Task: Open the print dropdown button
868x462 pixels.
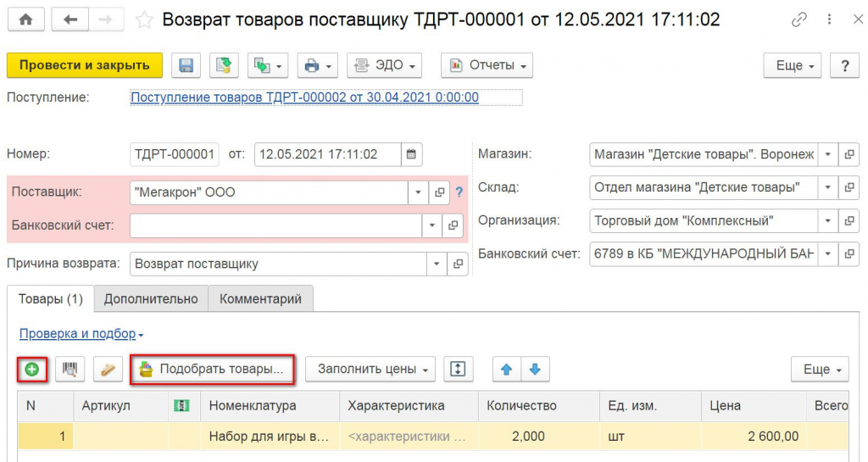Action: coord(318,65)
